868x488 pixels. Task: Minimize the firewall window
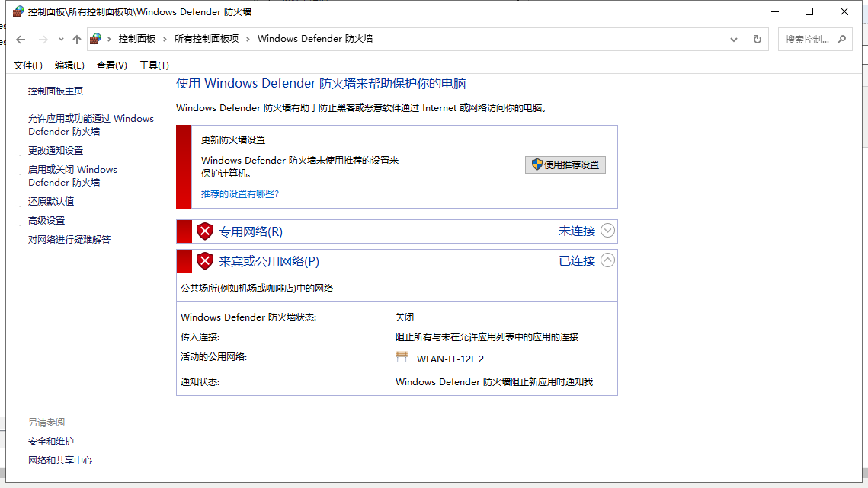775,11
